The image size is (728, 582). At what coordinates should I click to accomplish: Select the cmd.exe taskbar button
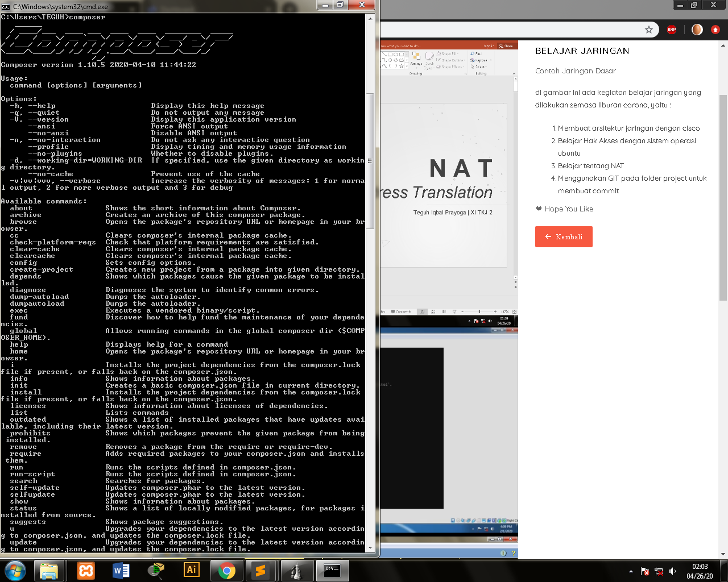332,571
